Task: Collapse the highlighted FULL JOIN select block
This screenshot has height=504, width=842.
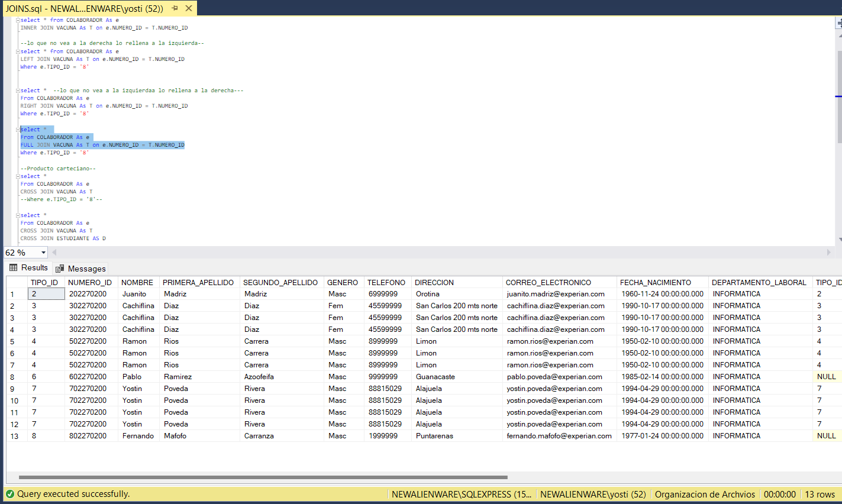Action: click(x=18, y=130)
